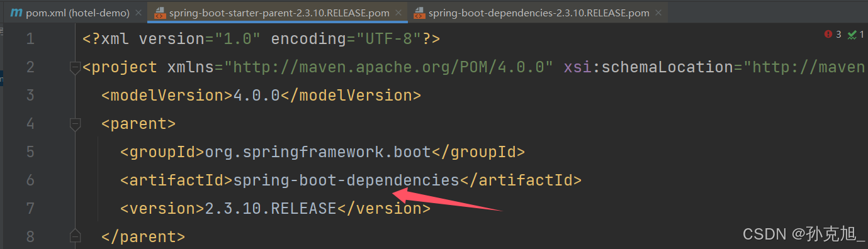Viewport: 868px width, 249px height.
Task: Click the 4.0.0 modelVersion value
Action: coord(257,96)
